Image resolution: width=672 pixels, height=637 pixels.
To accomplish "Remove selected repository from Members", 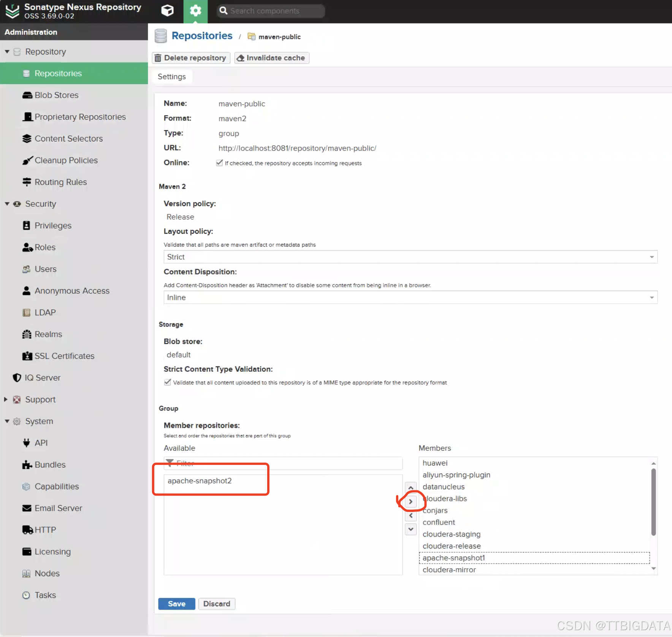I will point(410,516).
